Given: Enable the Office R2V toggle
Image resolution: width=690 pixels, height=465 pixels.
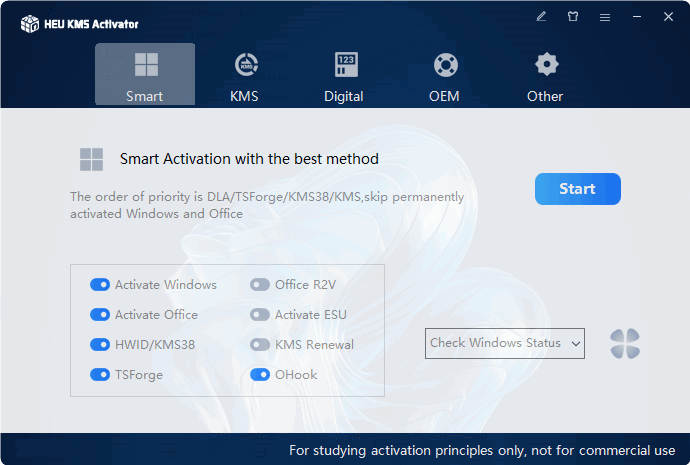Looking at the screenshot, I should tap(260, 285).
